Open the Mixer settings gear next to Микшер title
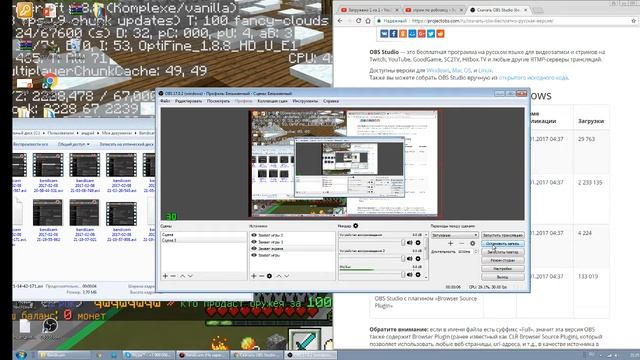This screenshot has height=360, width=640. (x=356, y=226)
